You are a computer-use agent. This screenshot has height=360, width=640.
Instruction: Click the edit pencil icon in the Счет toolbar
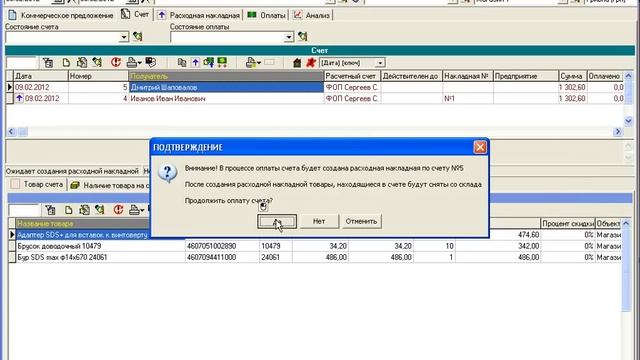click(x=97, y=62)
